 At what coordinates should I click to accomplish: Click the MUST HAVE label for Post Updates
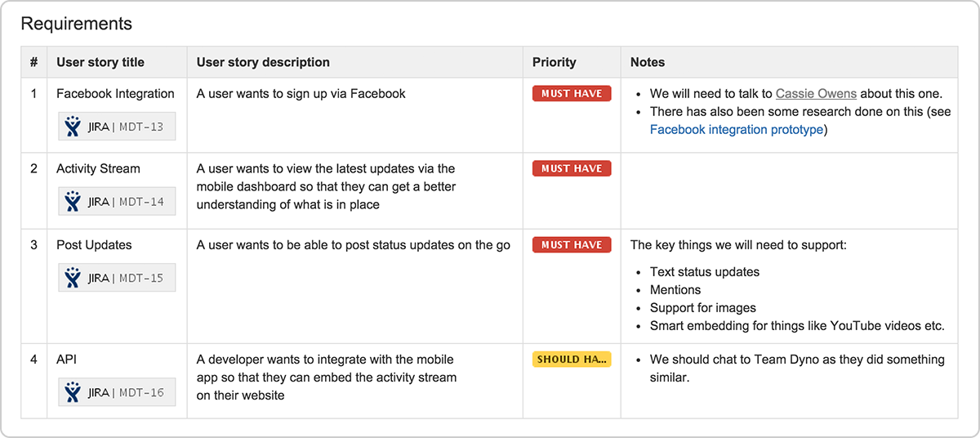572,245
